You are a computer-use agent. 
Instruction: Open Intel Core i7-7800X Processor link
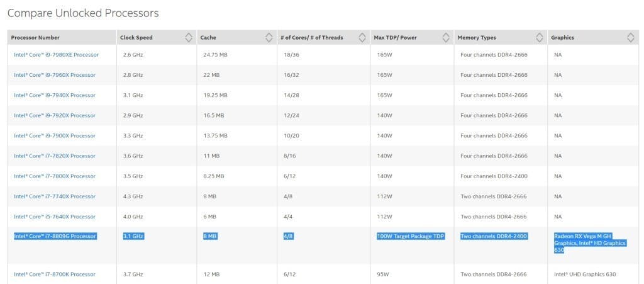[55, 176]
